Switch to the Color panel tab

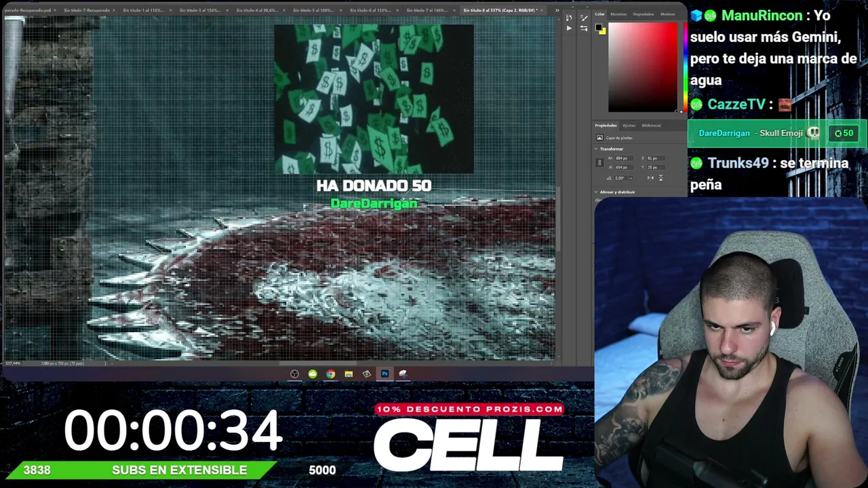(x=600, y=14)
